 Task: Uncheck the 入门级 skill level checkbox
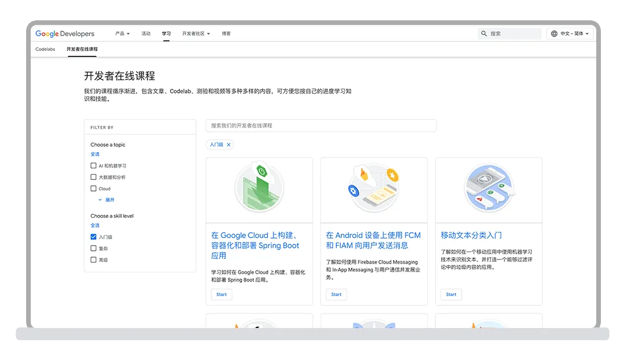(93, 237)
